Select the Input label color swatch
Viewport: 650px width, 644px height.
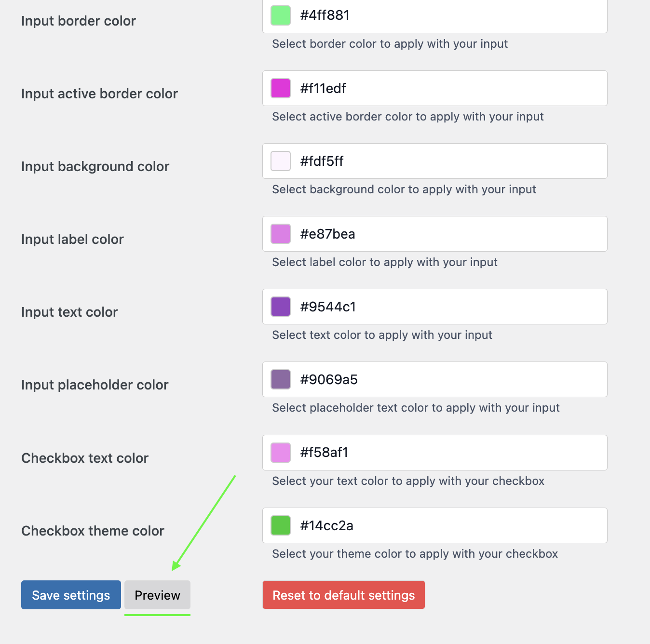point(280,234)
